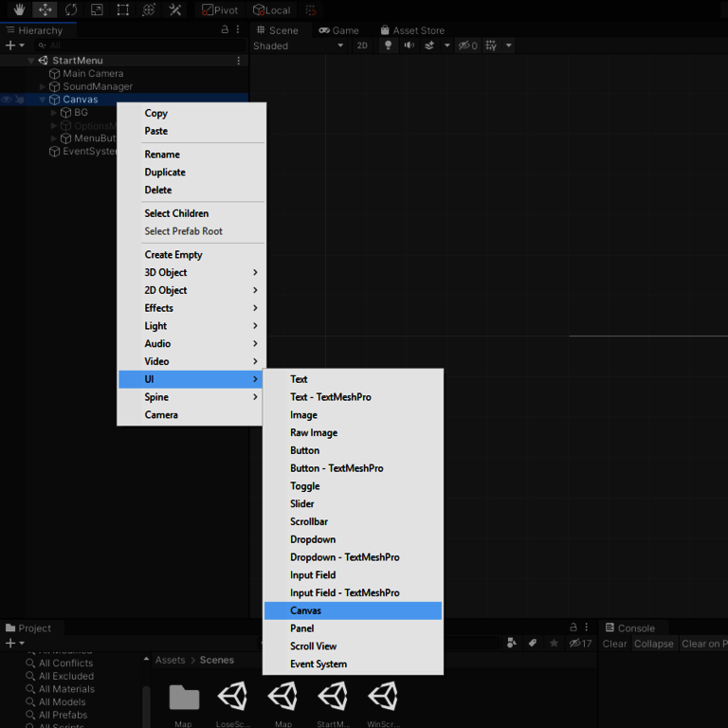Switch to the Asset Store tab
The image size is (728, 728).
[412, 30]
